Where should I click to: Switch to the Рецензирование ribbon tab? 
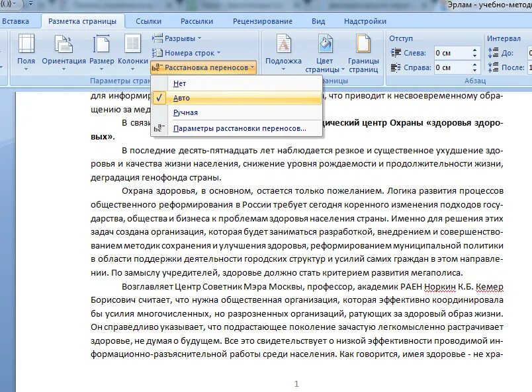(x=263, y=21)
